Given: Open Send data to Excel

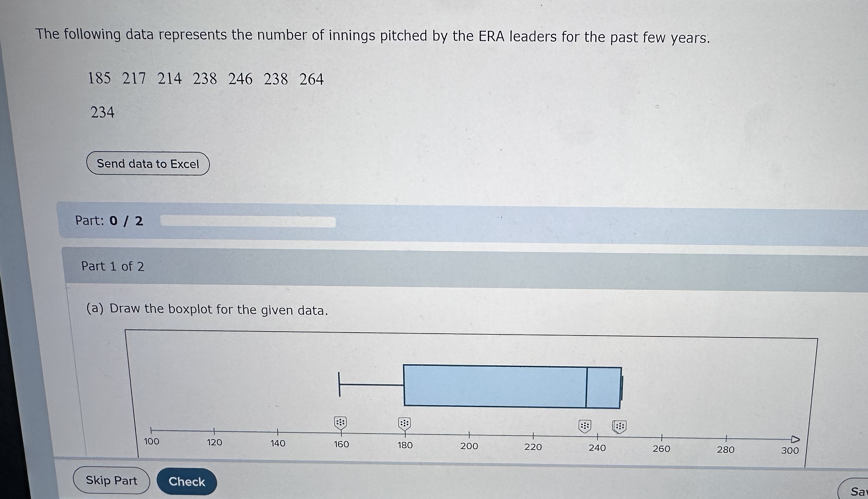Looking at the screenshot, I should pyautogui.click(x=148, y=164).
